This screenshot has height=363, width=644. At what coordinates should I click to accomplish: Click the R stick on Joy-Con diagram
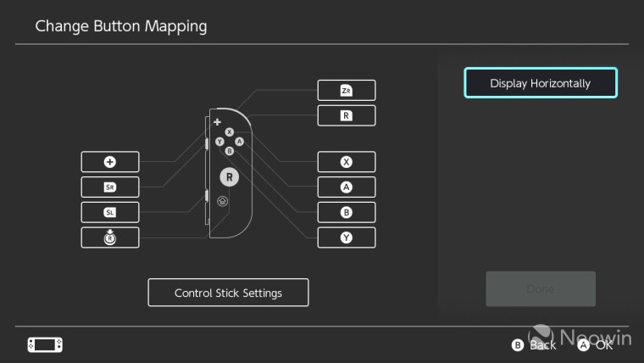(x=229, y=177)
